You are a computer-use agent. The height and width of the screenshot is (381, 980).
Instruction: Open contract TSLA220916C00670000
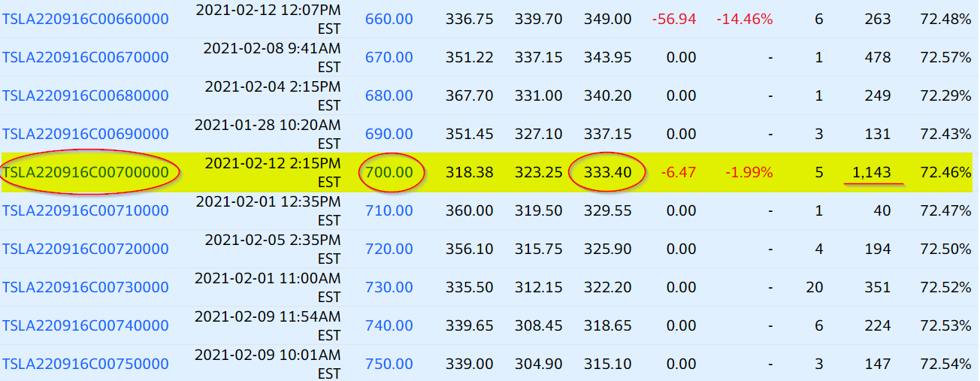(86, 57)
